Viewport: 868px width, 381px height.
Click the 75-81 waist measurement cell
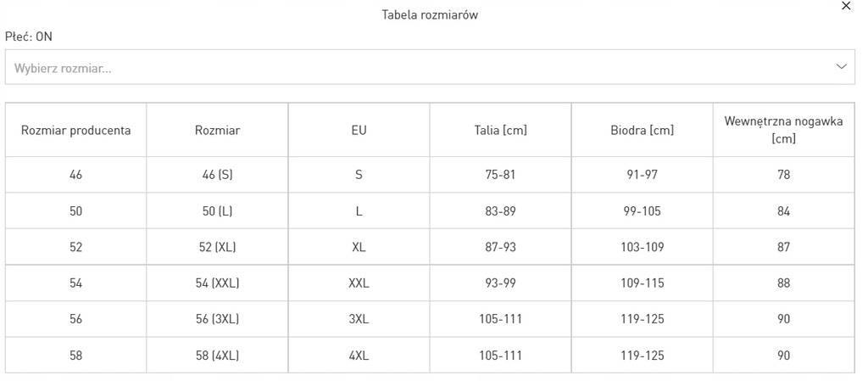pyautogui.click(x=500, y=175)
